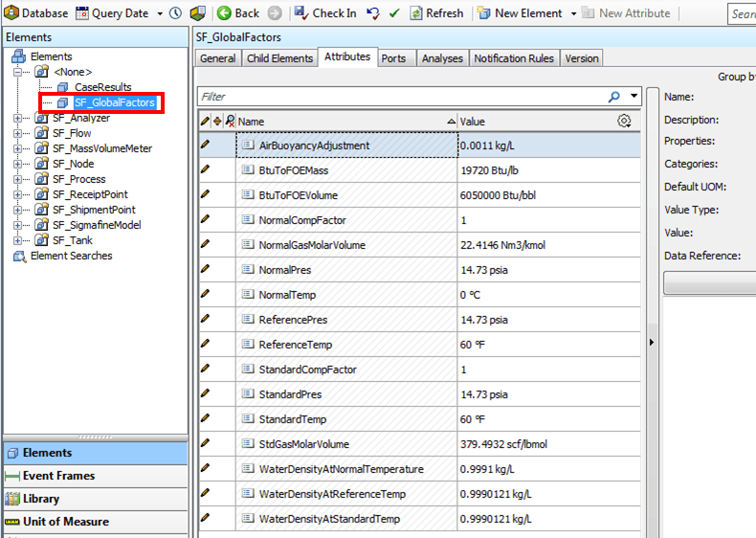Select the CaseResults element
Viewport: 756px width, 538px height.
click(102, 87)
